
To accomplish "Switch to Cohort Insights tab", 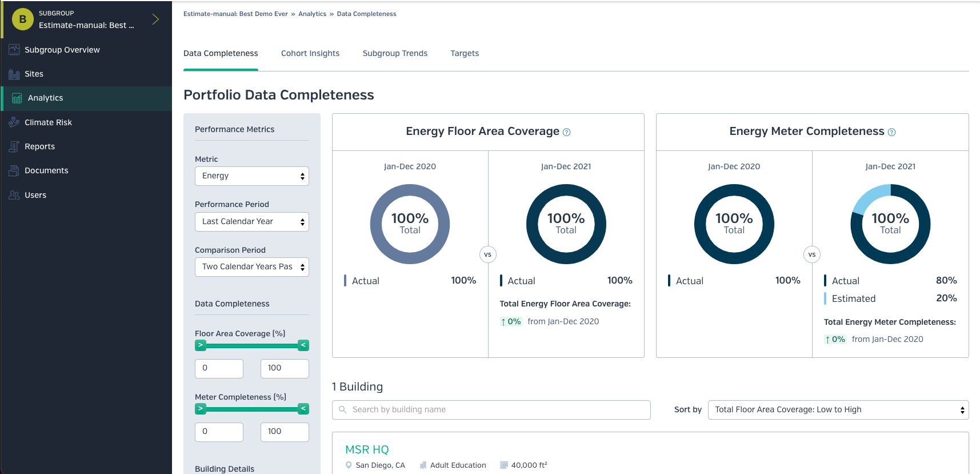I will pos(310,53).
